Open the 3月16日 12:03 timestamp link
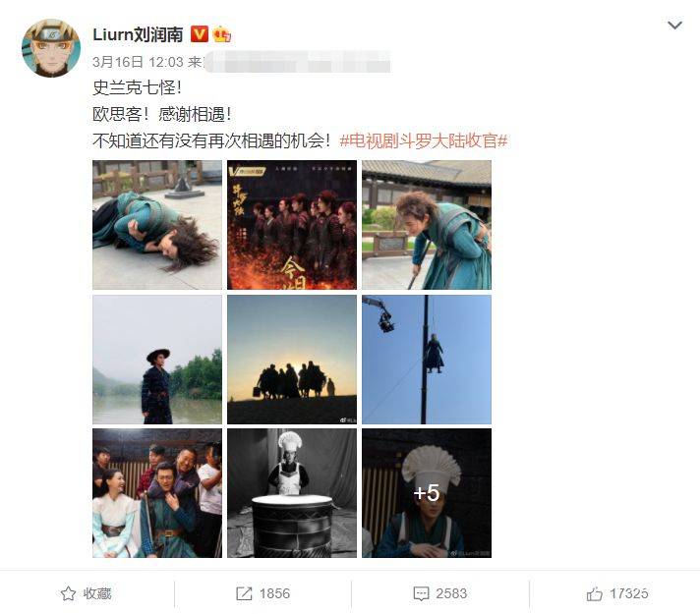Screen dimensions: 700x614 [x=138, y=62]
